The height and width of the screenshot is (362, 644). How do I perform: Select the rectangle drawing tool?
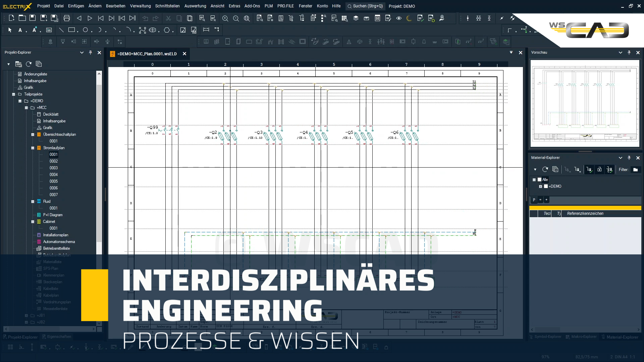72,30
